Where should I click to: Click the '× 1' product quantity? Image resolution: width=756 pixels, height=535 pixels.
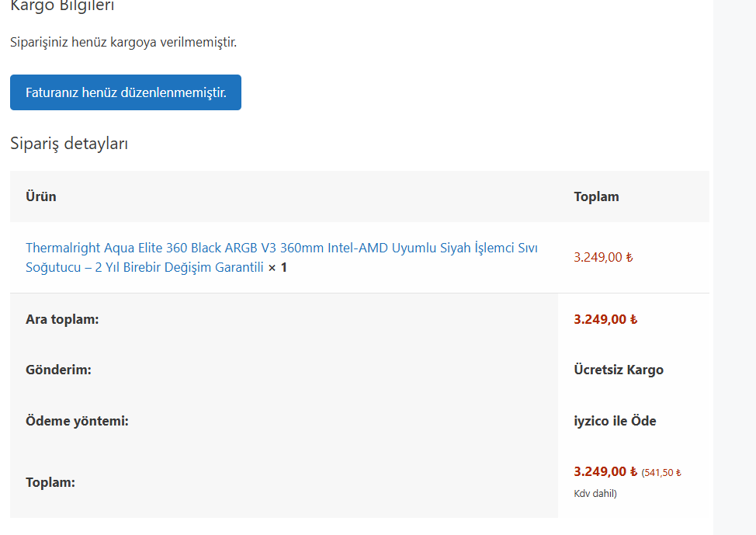(x=278, y=268)
